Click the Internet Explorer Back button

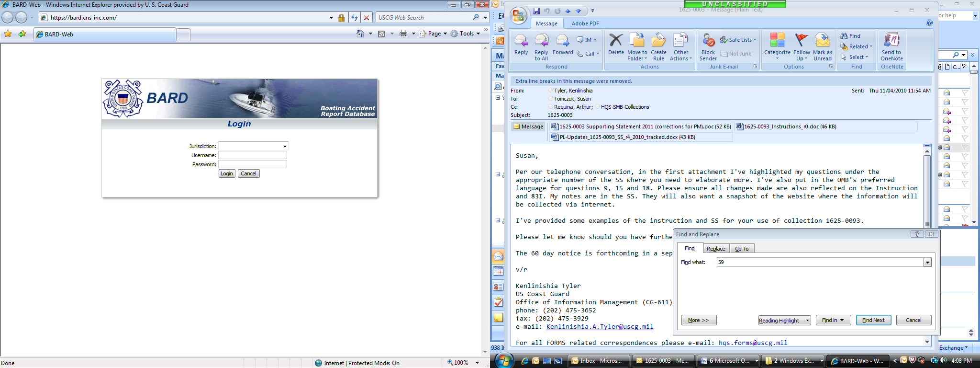tap(8, 18)
